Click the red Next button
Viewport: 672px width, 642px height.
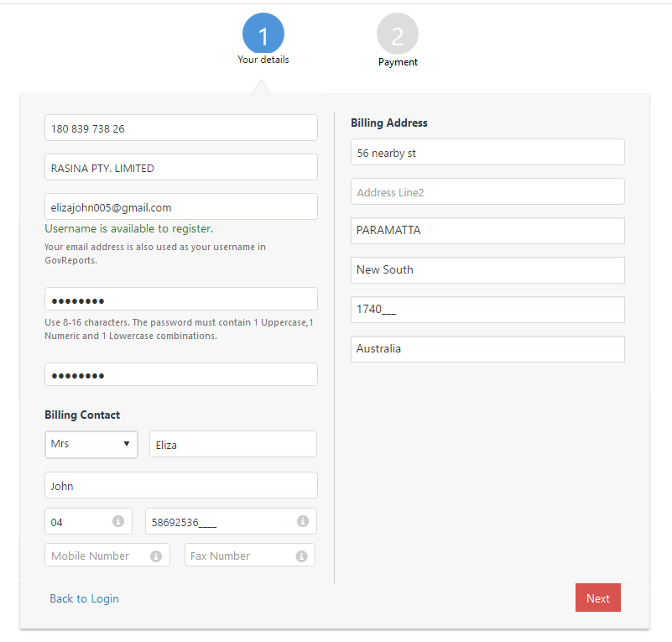[597, 598]
